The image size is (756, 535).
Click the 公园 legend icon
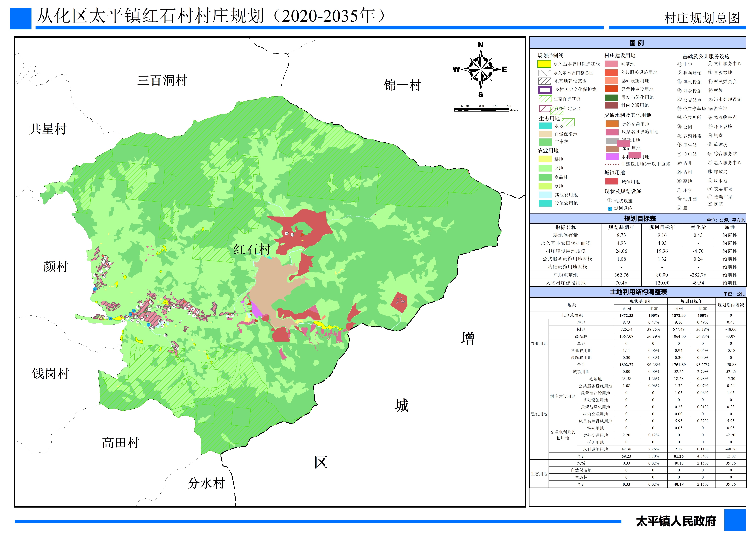[x=680, y=127]
